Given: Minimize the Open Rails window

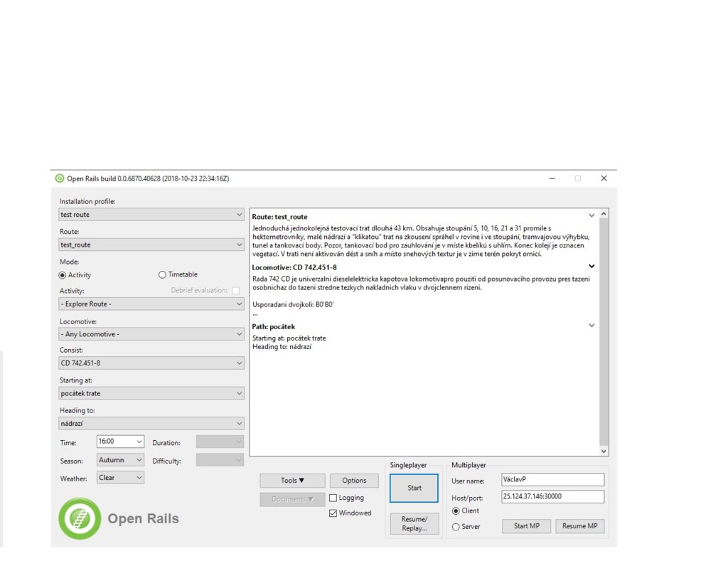Looking at the screenshot, I should click(x=552, y=178).
